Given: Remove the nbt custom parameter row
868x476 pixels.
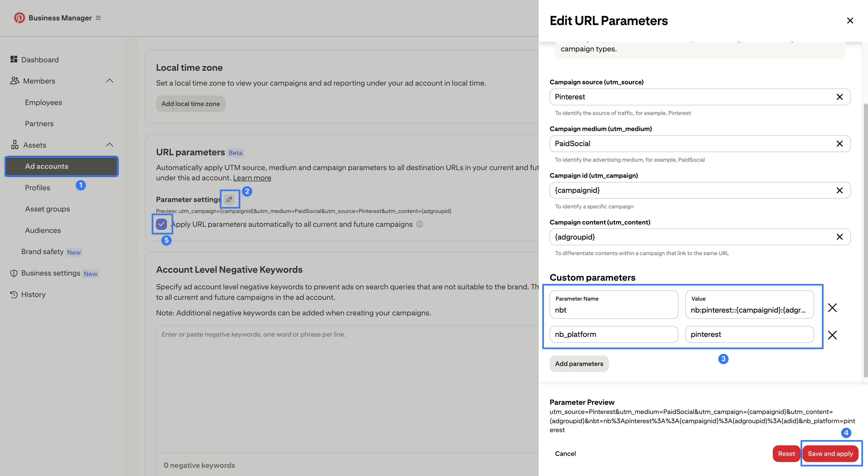Looking at the screenshot, I should (832, 307).
